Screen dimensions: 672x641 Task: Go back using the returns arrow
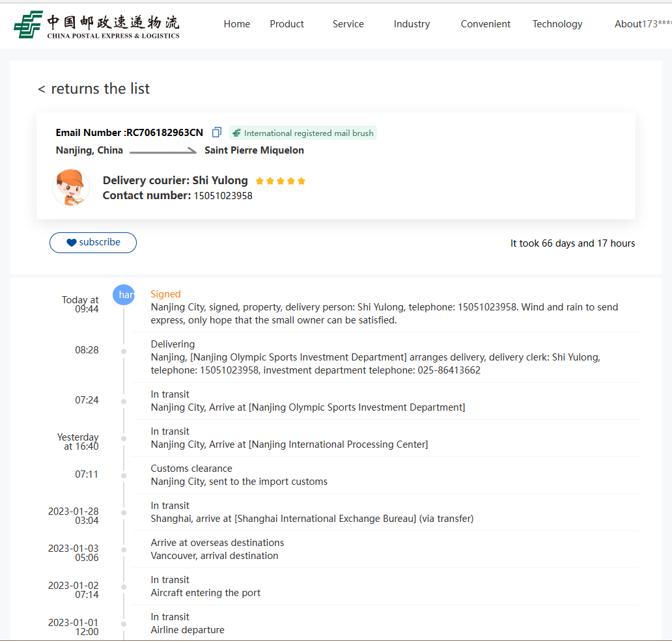(42, 89)
